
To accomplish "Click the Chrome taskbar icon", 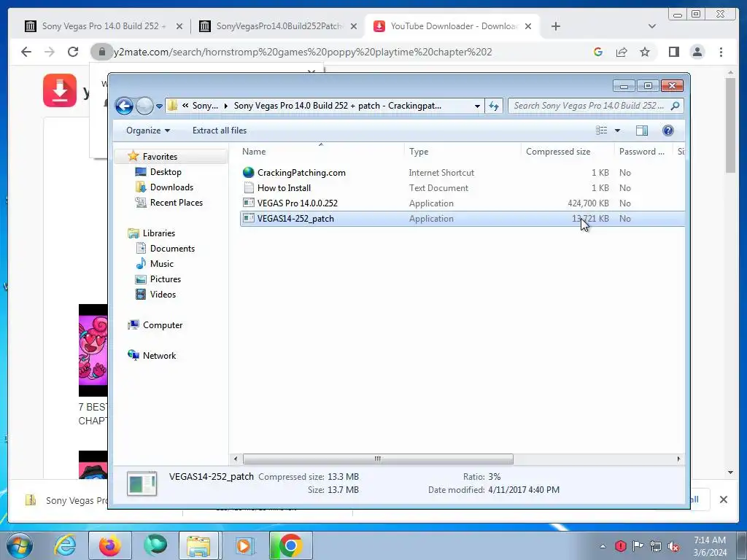I will 290,545.
